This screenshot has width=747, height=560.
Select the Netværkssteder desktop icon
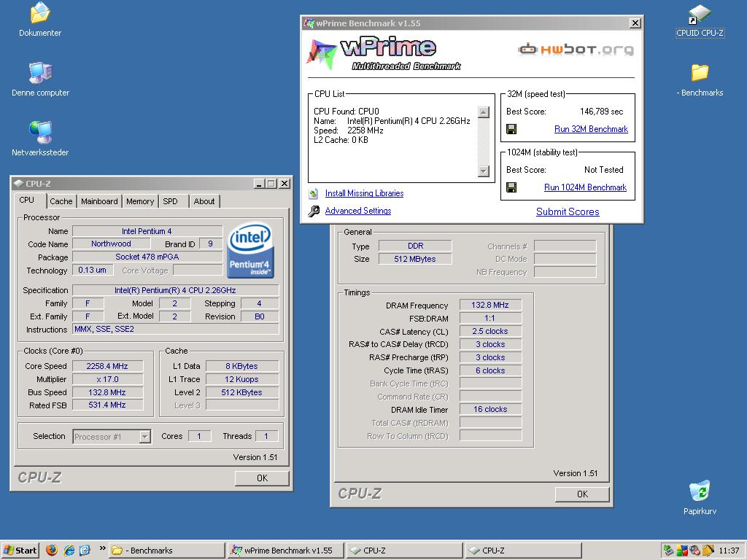point(40,133)
